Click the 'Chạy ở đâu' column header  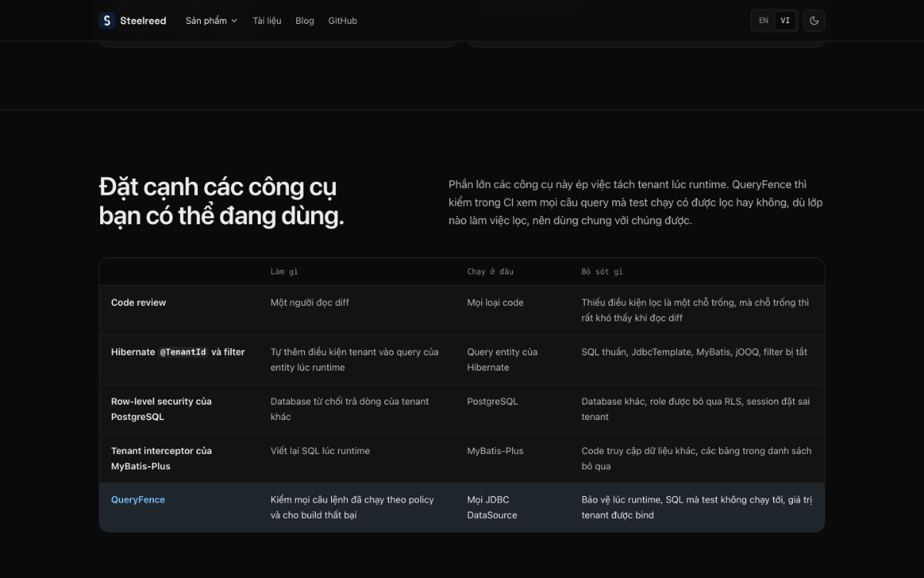tap(490, 272)
